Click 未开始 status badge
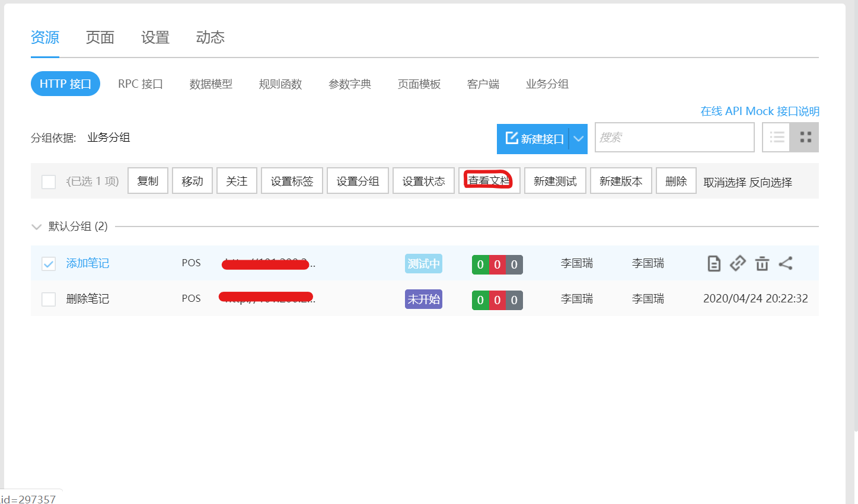 pyautogui.click(x=424, y=299)
